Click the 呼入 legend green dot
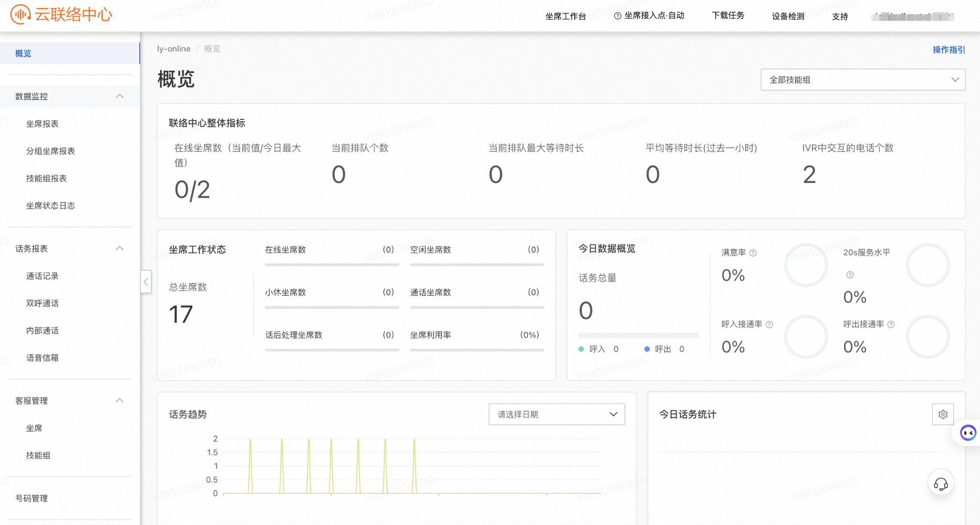 (581, 349)
